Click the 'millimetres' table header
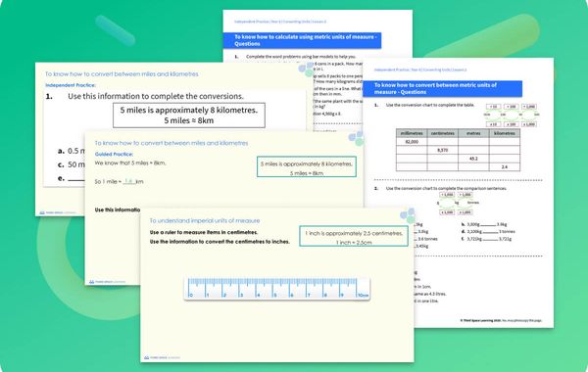 pos(412,133)
